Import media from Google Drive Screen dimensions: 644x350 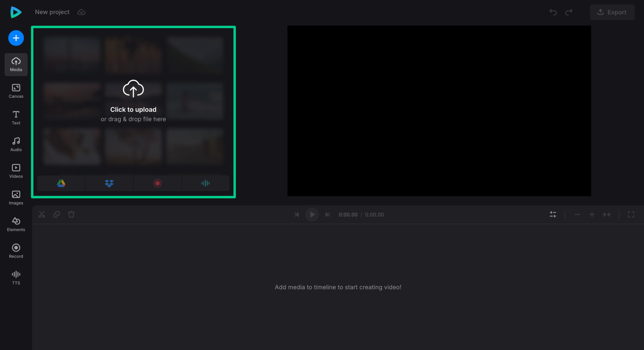coord(61,183)
